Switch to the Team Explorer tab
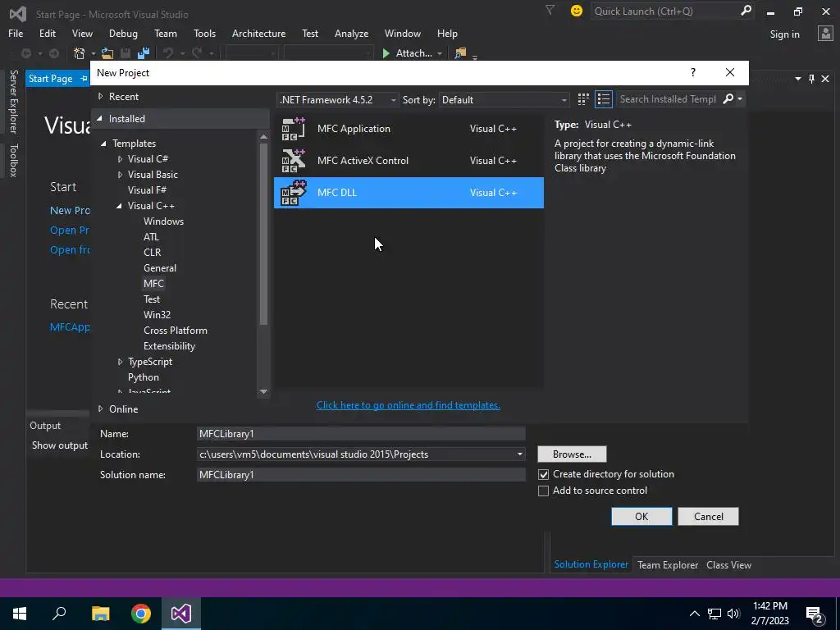This screenshot has width=840, height=630. [x=668, y=564]
